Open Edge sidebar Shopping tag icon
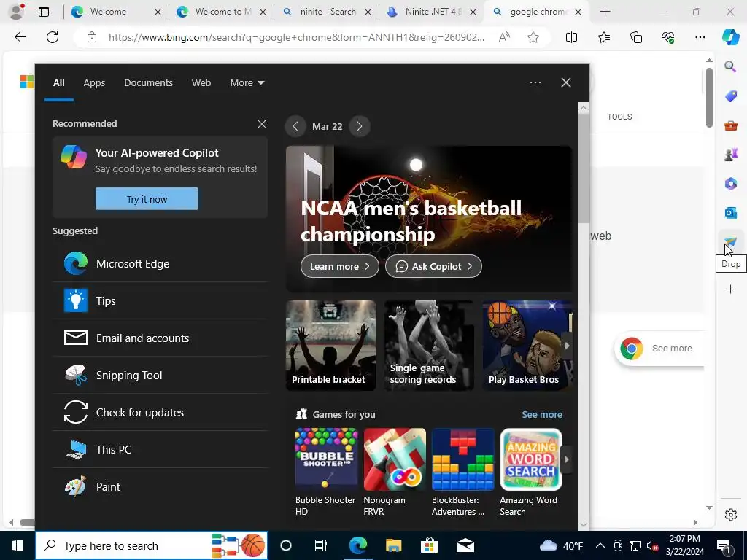The image size is (747, 560). [730, 96]
